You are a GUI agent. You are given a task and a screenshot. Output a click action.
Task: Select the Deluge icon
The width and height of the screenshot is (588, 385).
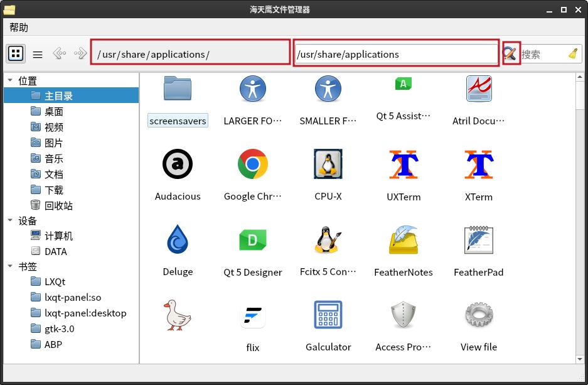178,239
